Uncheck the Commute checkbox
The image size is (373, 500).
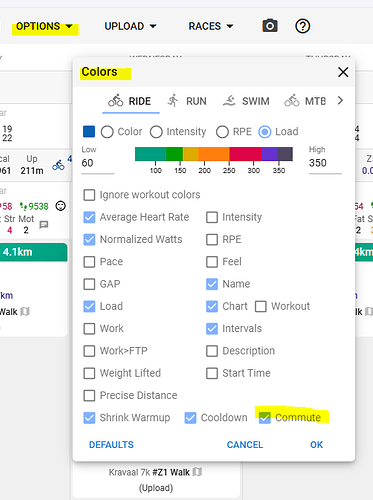tap(265, 418)
